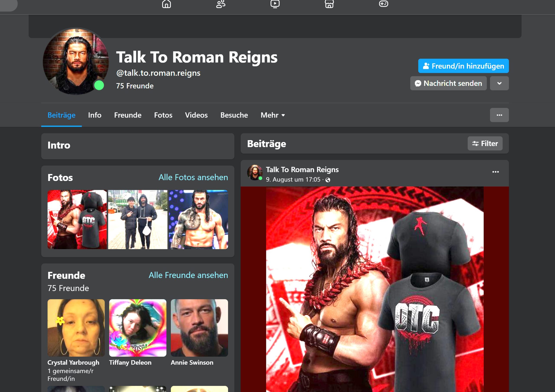Open the three-dots menu in the tab bar

[x=499, y=115]
